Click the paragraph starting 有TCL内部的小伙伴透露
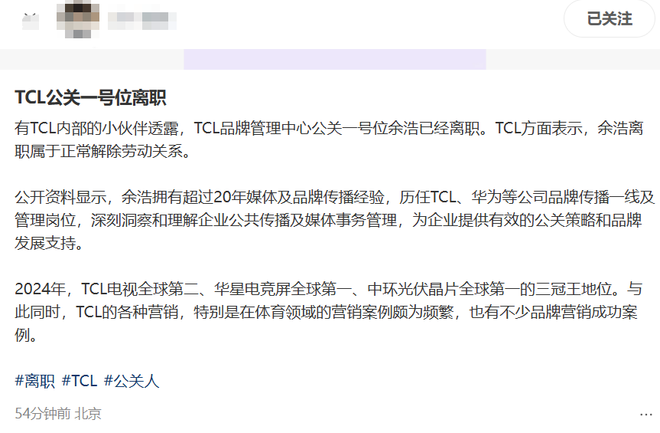660x433 pixels. click(329, 140)
